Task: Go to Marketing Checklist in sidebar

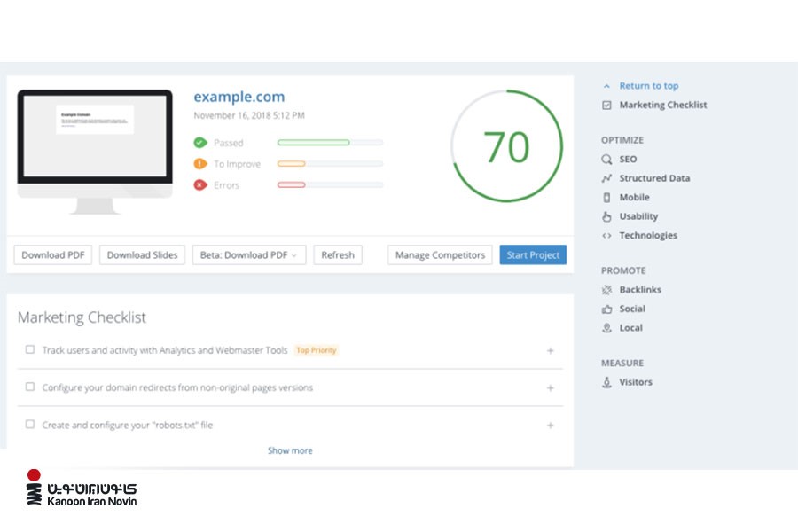Action: (662, 105)
